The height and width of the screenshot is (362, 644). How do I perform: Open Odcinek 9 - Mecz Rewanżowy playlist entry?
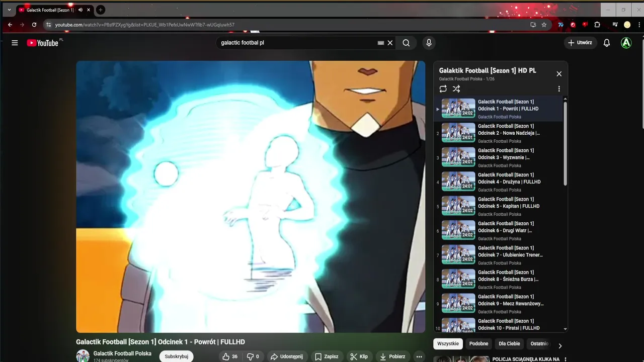tap(499, 304)
